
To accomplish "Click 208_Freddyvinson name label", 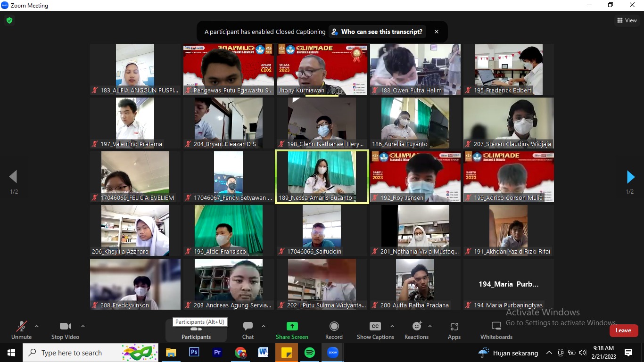I will pos(120,305).
